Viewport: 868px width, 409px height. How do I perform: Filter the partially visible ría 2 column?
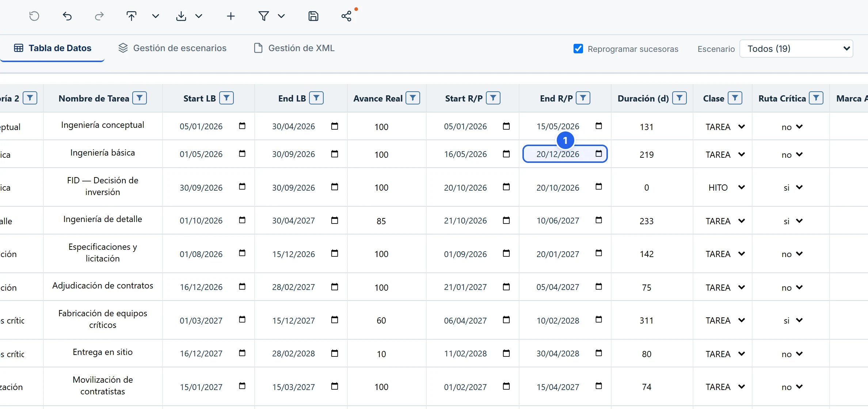point(30,98)
